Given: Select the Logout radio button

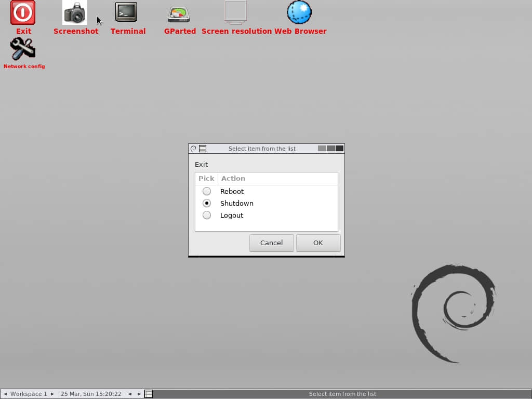Looking at the screenshot, I should [207, 215].
